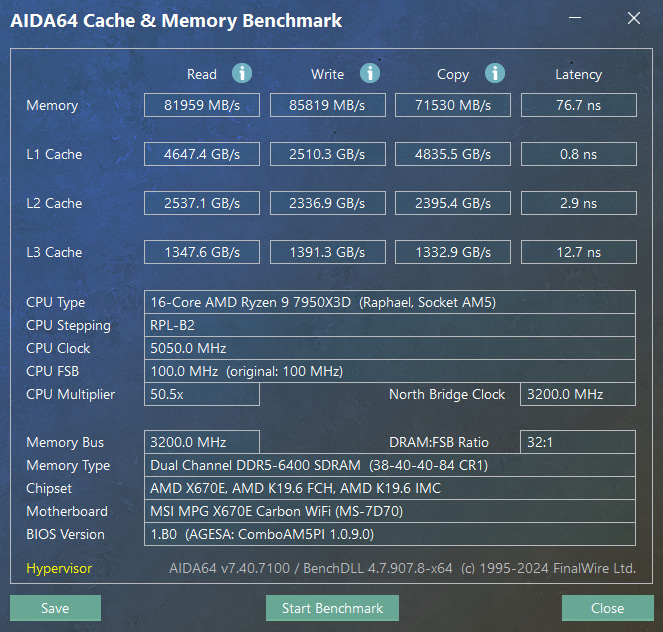Viewport: 663px width, 632px height.
Task: Select L1 Cache Latency 0.8 ns
Action: tap(579, 154)
